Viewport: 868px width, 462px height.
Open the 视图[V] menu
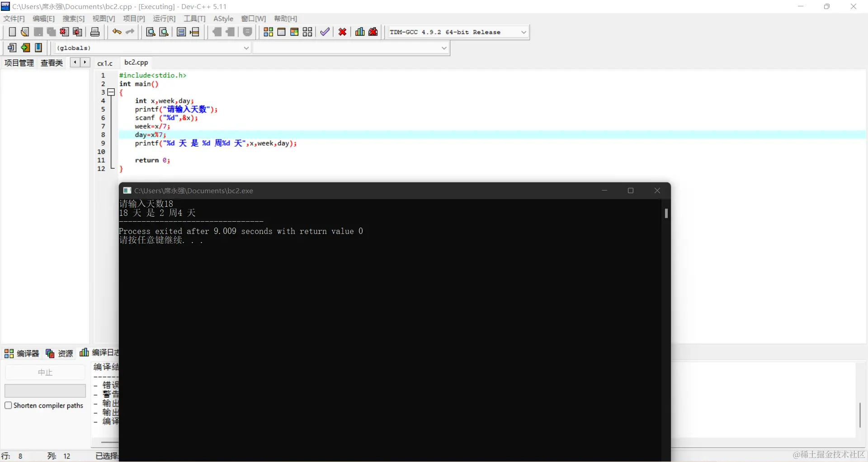[x=104, y=19]
